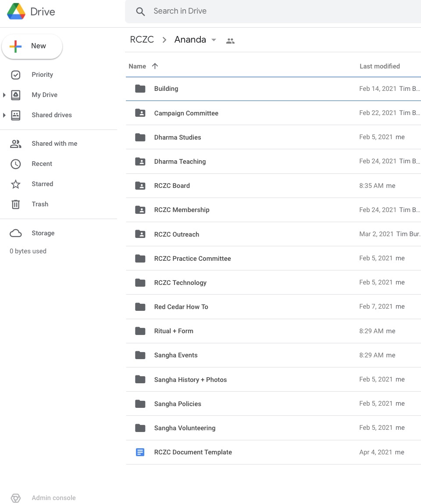Select the RCZC Membership folder
The height and width of the screenshot is (504, 421).
tap(273, 210)
